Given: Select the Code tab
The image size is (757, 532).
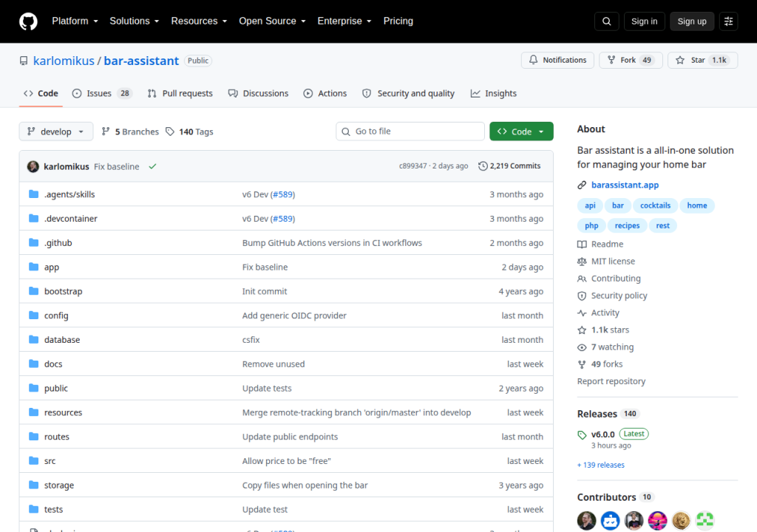Looking at the screenshot, I should 41,93.
